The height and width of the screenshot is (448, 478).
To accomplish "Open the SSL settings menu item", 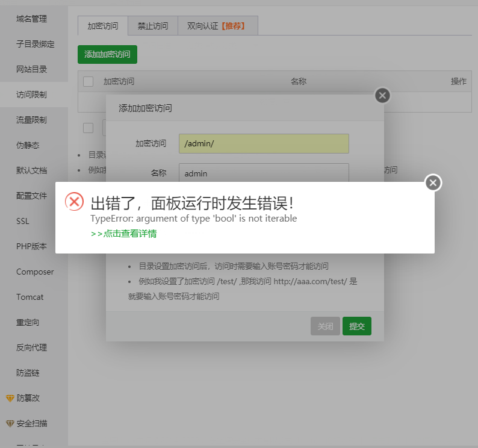I will pyautogui.click(x=22, y=221).
